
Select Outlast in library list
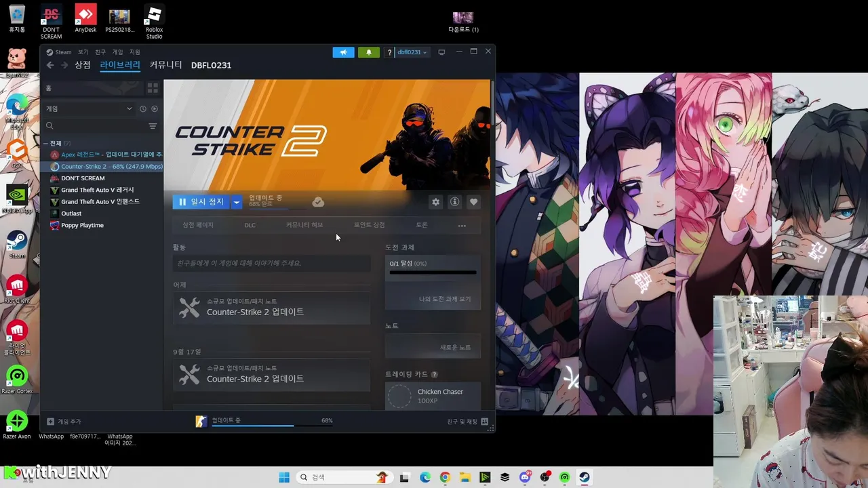pyautogui.click(x=102, y=213)
